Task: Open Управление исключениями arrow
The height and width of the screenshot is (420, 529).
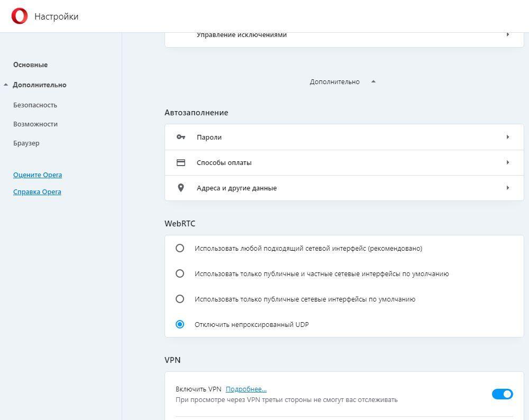Action: (508, 34)
